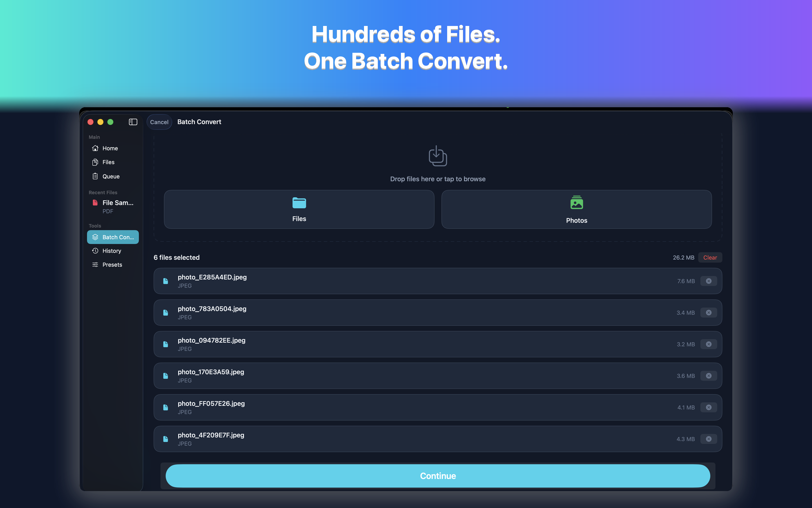The height and width of the screenshot is (508, 812).
Task: Click file icon beside photo_783A0504.jpeg
Action: coord(166,313)
